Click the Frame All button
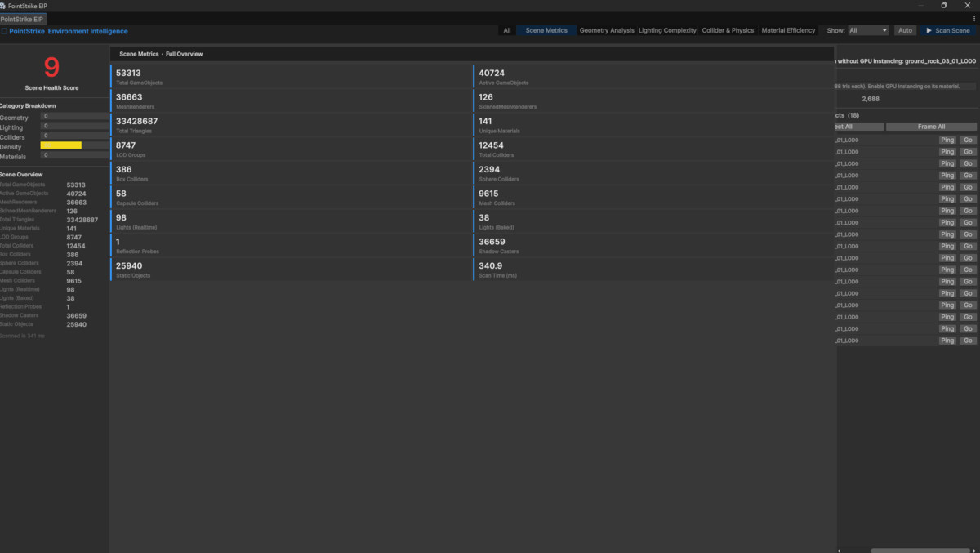This screenshot has height=553, width=980. pos(931,127)
